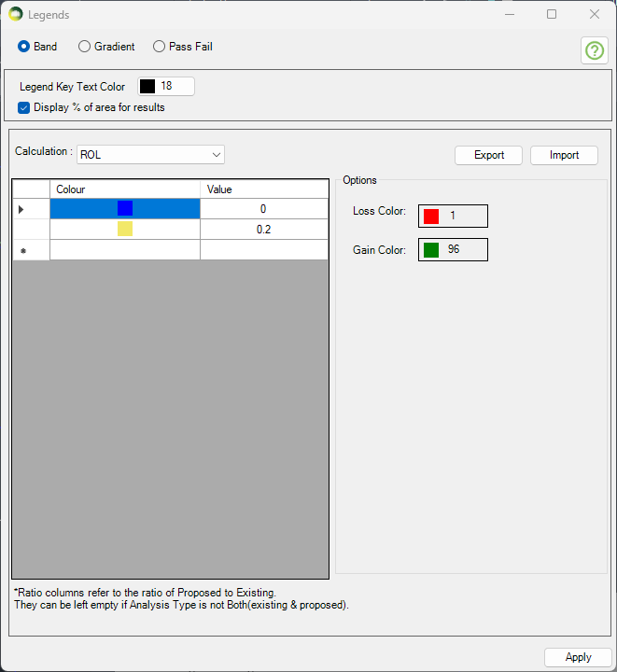Click the empty Value cell in new row
Screen dimensions: 617x672
click(x=264, y=250)
